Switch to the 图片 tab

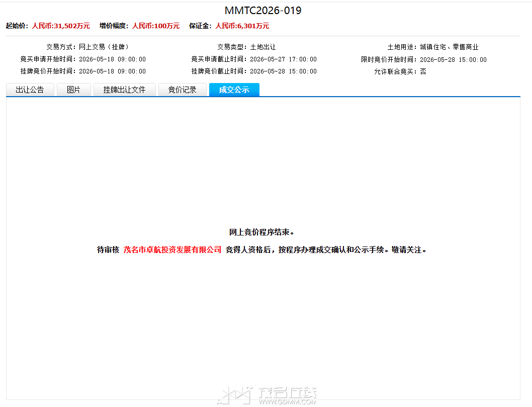[73, 90]
